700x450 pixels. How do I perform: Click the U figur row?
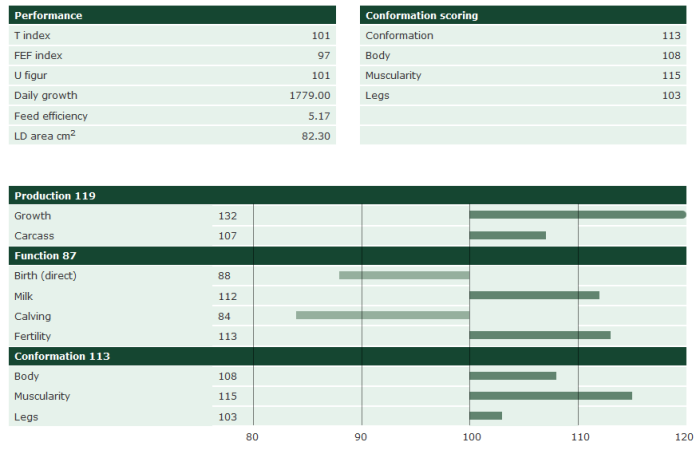(x=172, y=75)
